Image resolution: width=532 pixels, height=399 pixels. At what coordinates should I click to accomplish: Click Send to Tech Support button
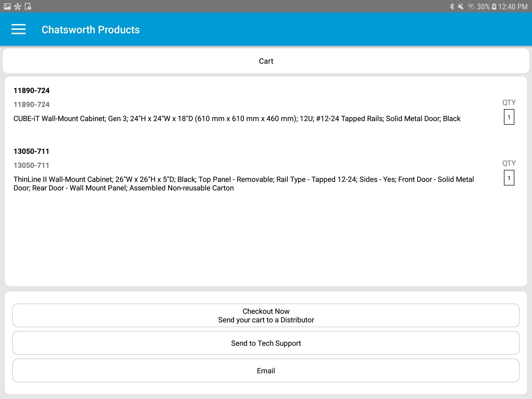point(266,343)
